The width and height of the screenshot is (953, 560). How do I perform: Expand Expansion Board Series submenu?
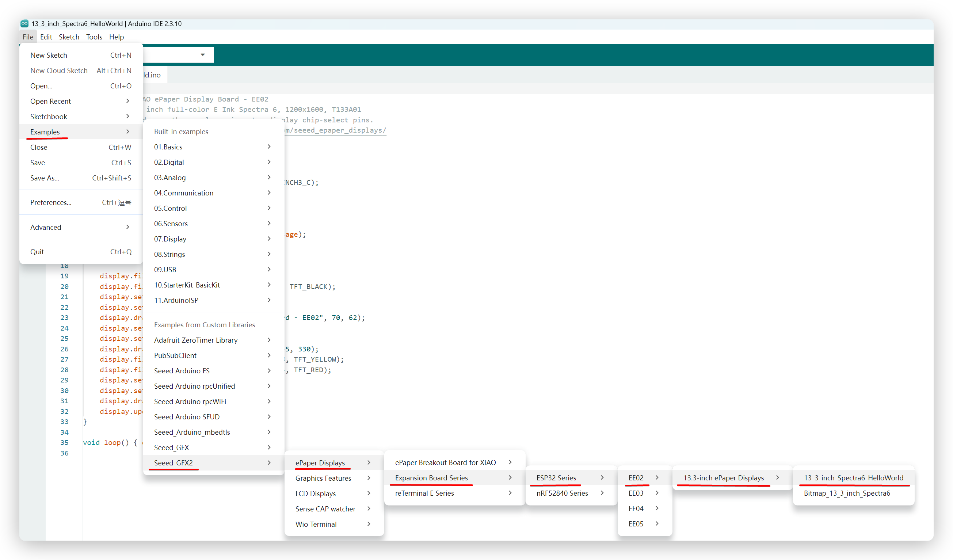454,477
